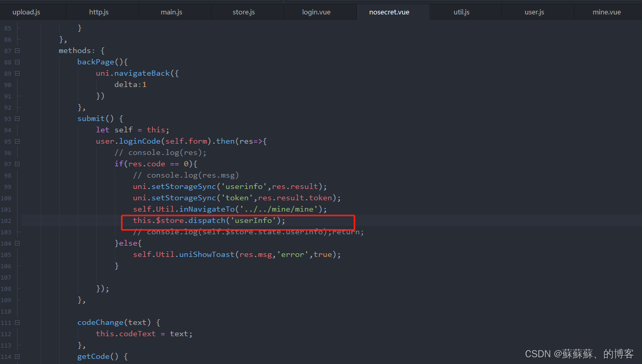Switch to the util.js tab
Viewport: 642px width, 364px height.
461,12
